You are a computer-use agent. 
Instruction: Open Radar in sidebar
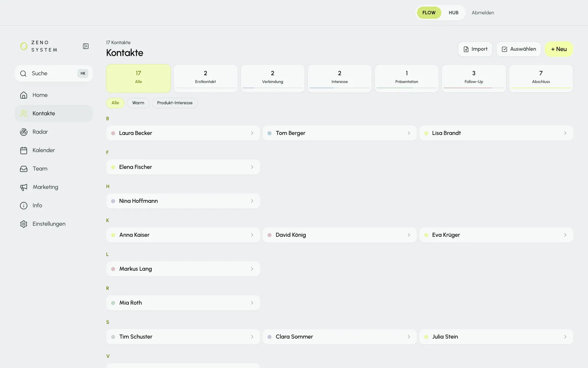coord(54,132)
